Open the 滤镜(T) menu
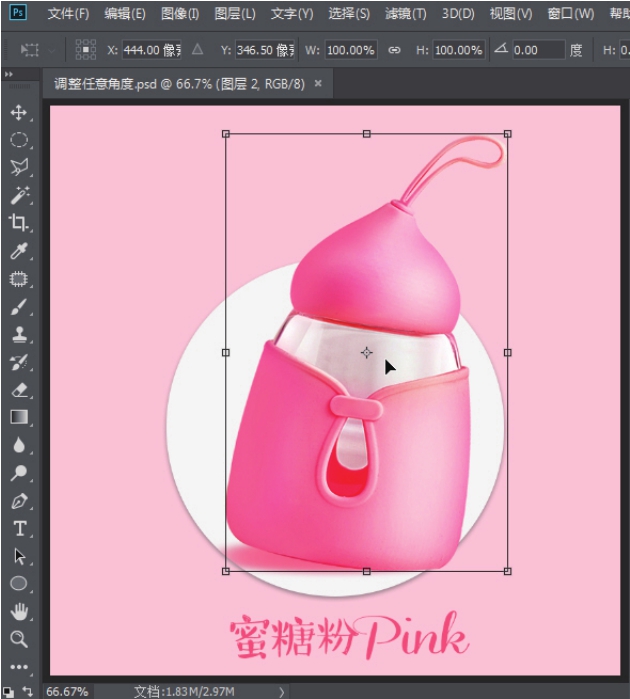 (x=405, y=14)
